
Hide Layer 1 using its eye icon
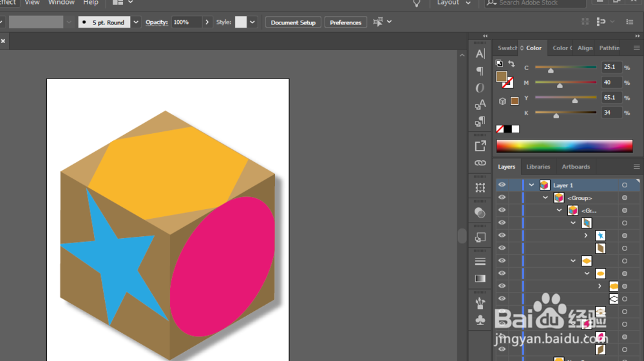[502, 185]
